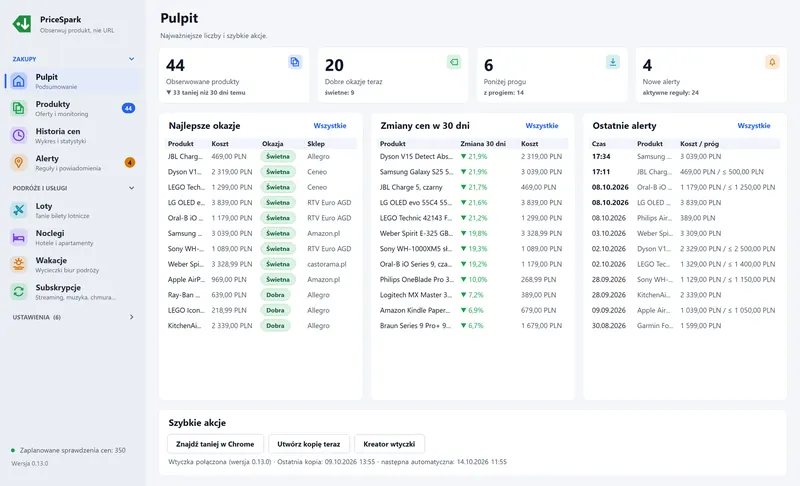Click the Znajdź taniej w Chrome button
This screenshot has width=800, height=486.
tap(215, 444)
